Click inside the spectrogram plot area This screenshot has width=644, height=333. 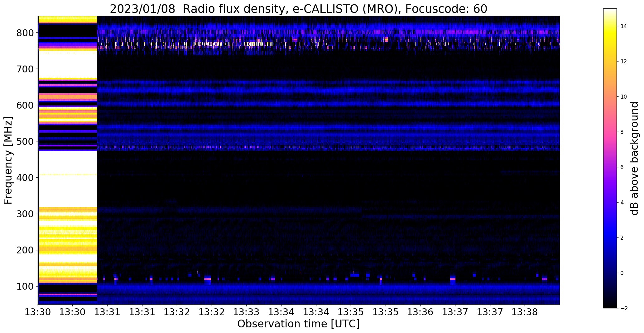299,160
